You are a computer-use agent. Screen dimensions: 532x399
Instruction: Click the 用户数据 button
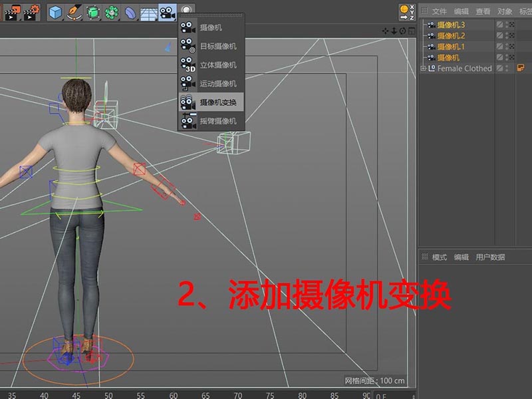[490, 258]
